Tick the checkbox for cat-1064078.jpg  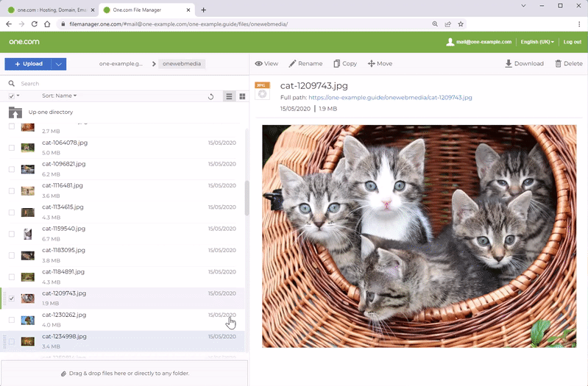click(x=11, y=147)
